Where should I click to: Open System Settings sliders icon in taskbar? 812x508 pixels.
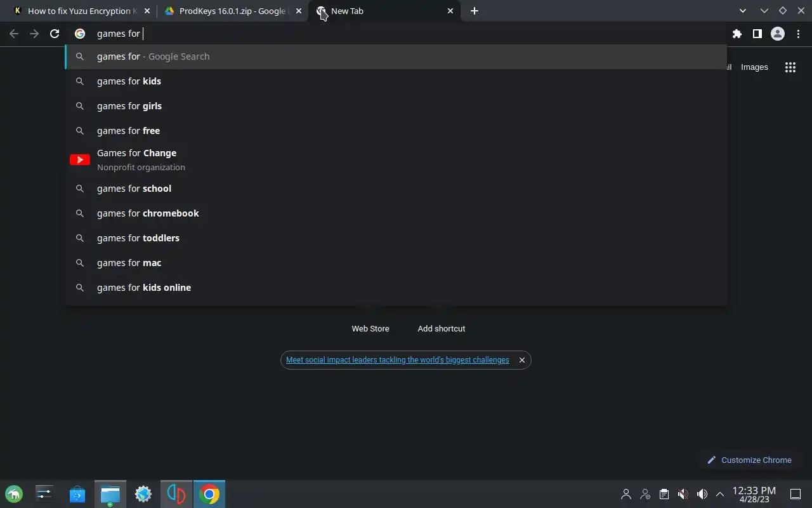(x=44, y=494)
